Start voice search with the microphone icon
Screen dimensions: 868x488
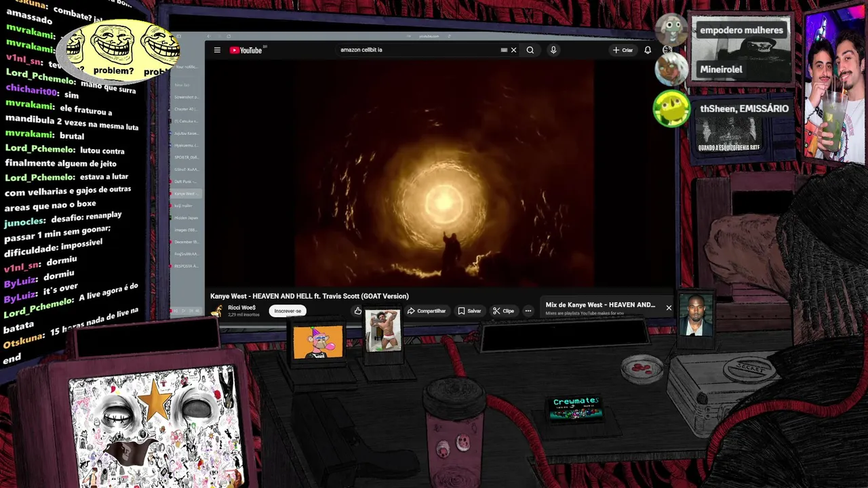tap(553, 50)
